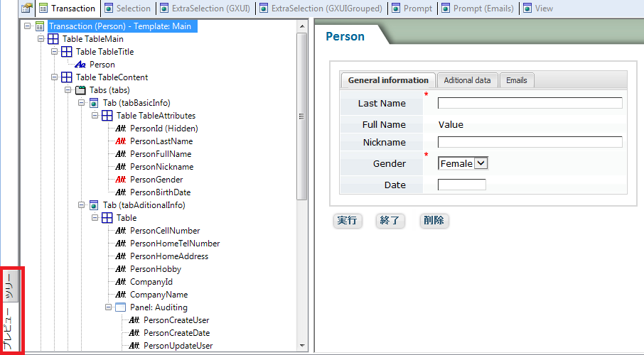Collapse the Table TableContent node
This screenshot has width=644, height=355.
tap(55, 77)
